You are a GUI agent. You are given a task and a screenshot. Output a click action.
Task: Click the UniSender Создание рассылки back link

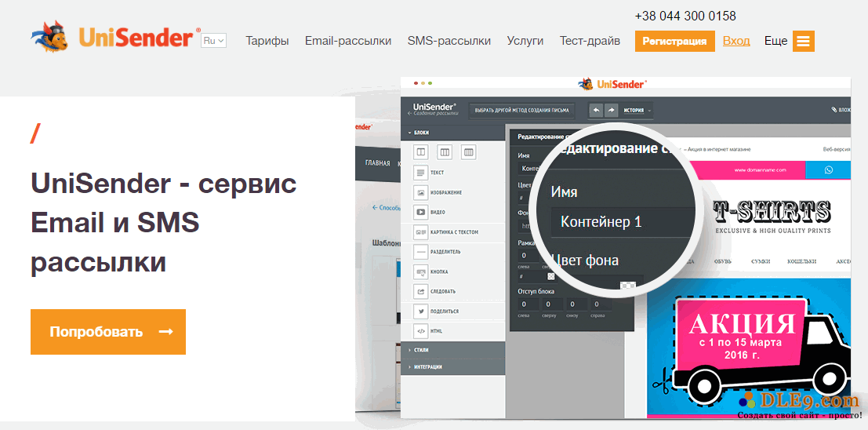click(434, 109)
